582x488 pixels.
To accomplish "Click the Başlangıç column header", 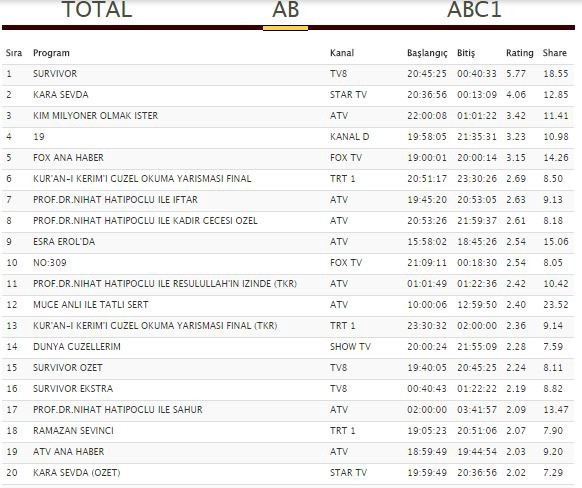I will [427, 53].
